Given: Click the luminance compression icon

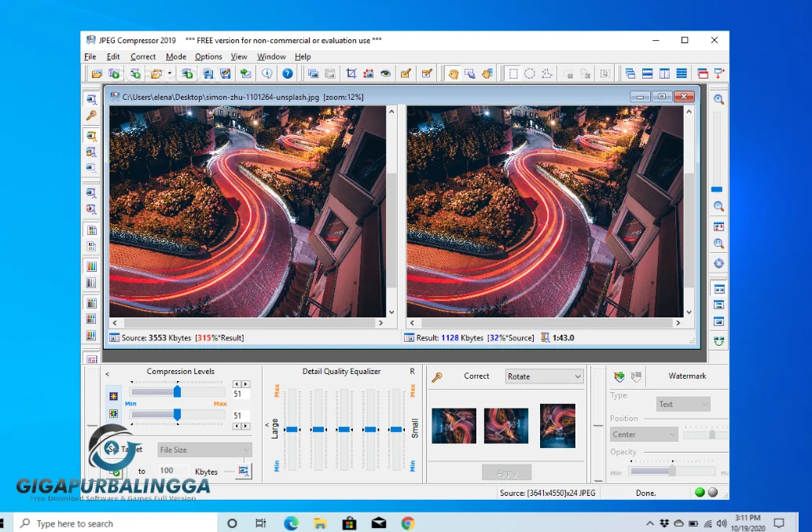Looking at the screenshot, I should pyautogui.click(x=113, y=396).
